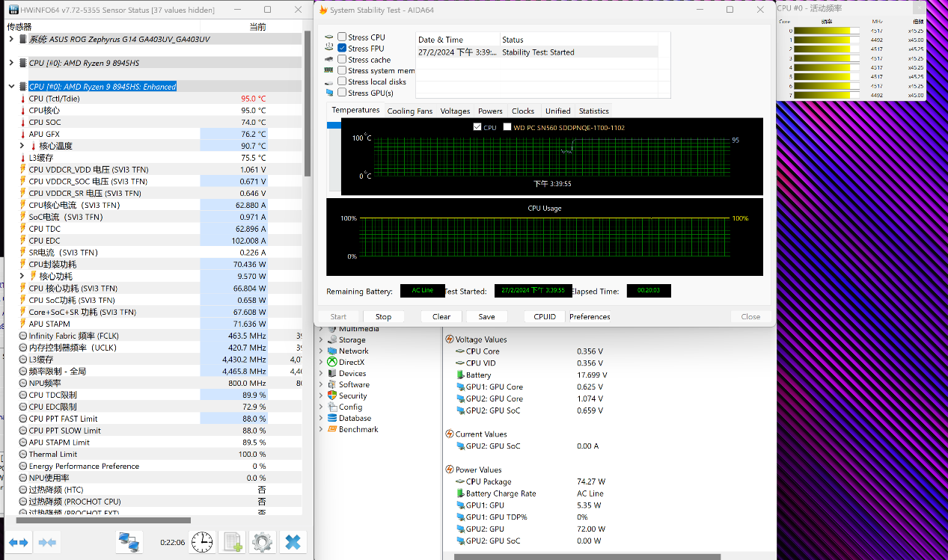The width and height of the screenshot is (948, 560).
Task: Uncheck Stress FPU checkbox
Action: 342,48
